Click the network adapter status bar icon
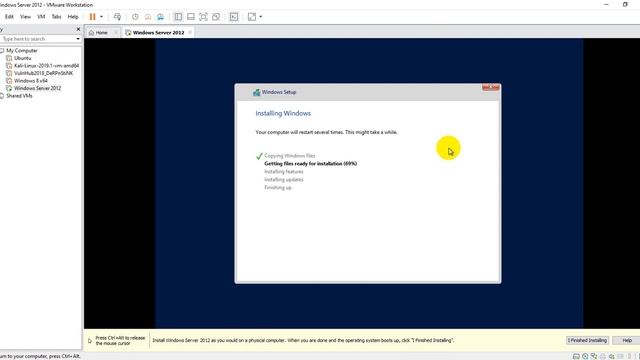 click(x=594, y=356)
